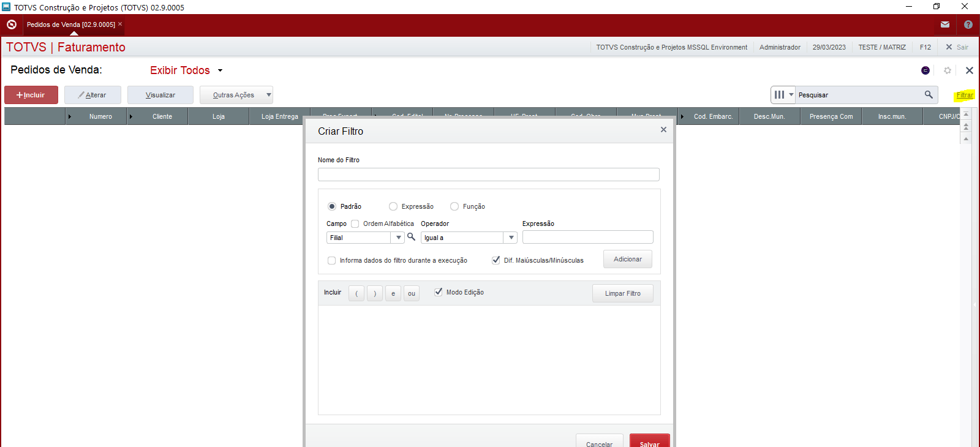The image size is (980, 447).
Task: Click the help question mark icon
Action: point(968,24)
